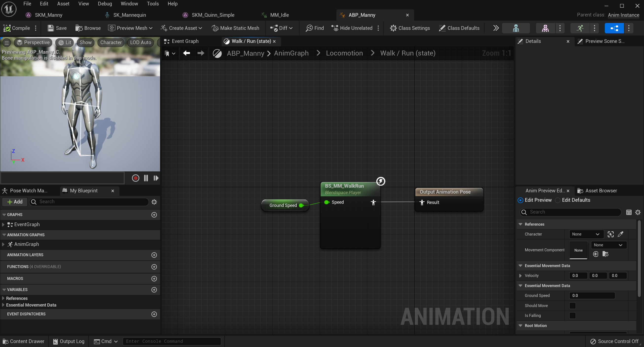Open Content Drawer
Viewport: 644px width, 347px height.
23,341
